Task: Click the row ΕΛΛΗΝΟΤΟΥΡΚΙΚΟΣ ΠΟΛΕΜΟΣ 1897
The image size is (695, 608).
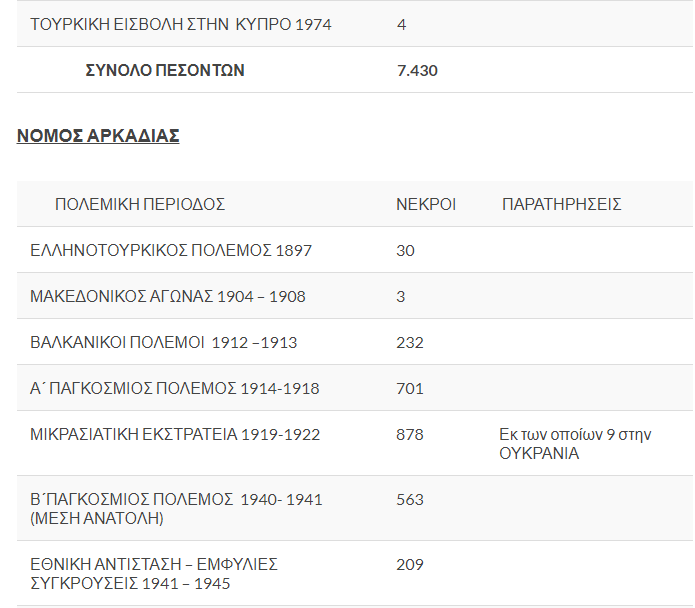Action: point(355,250)
